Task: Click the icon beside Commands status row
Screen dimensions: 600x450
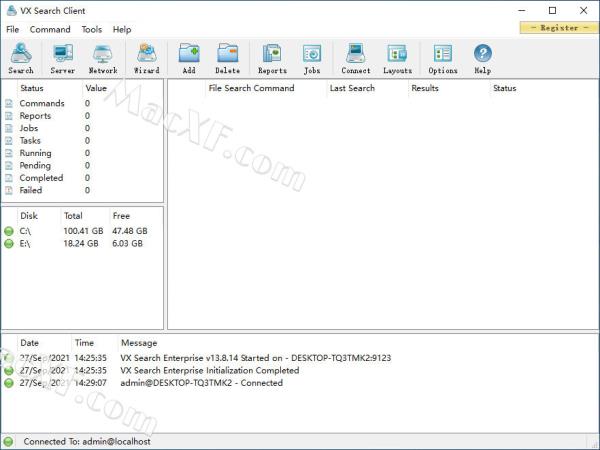Action: 9,103
